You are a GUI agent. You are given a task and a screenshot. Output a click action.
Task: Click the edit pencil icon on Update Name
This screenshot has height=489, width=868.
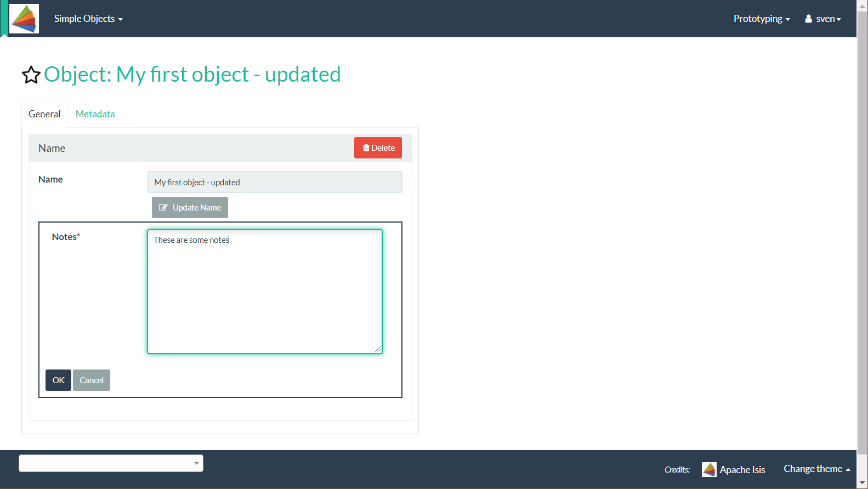[x=163, y=208]
